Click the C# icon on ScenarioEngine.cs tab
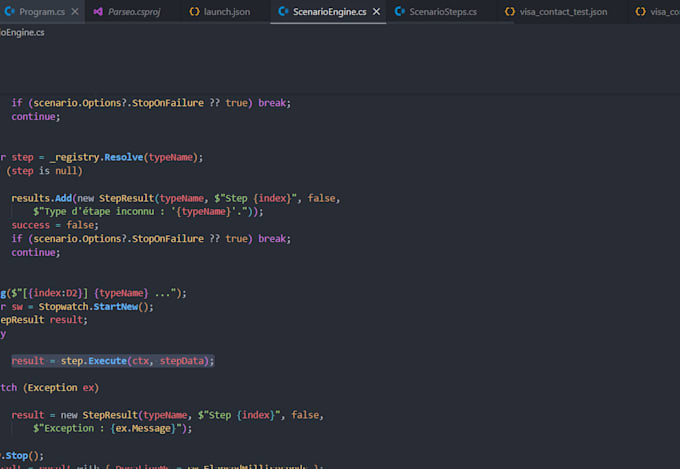 pos(283,12)
